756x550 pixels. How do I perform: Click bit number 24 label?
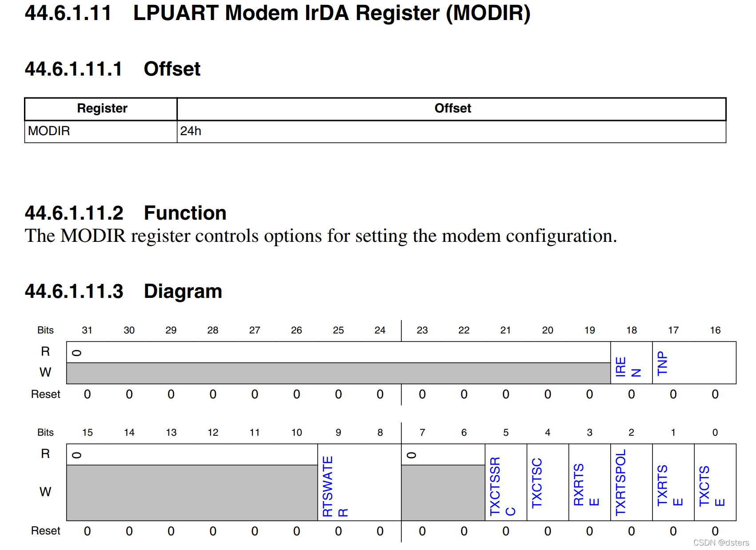click(380, 330)
